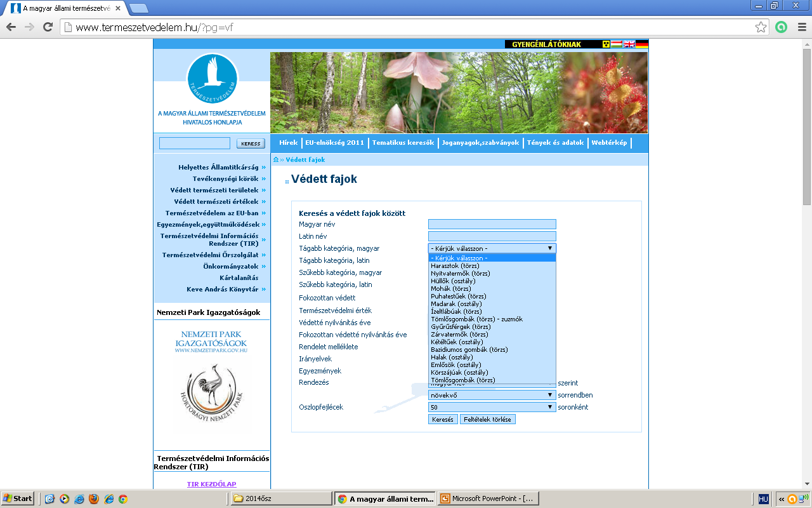Viewport: 812px width, 508px height.
Task: Click the sidebar site search field
Action: point(195,144)
